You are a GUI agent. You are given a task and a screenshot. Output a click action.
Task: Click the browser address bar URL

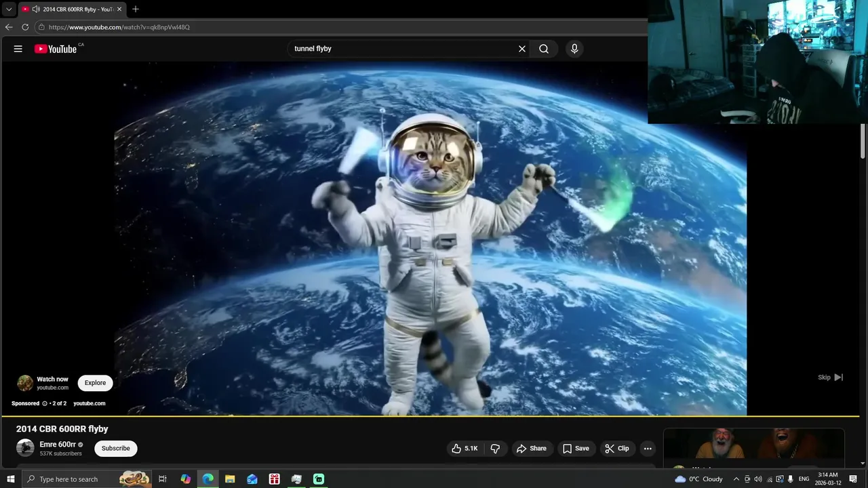click(119, 27)
